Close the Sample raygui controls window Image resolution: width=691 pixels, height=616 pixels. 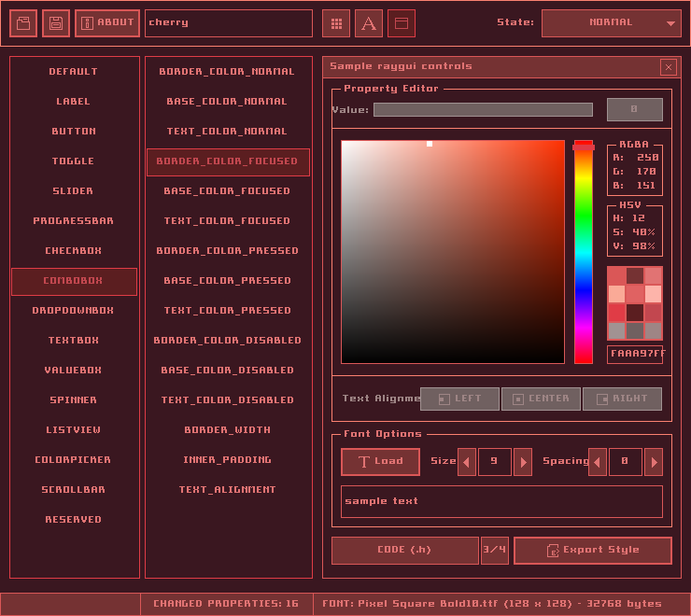669,67
